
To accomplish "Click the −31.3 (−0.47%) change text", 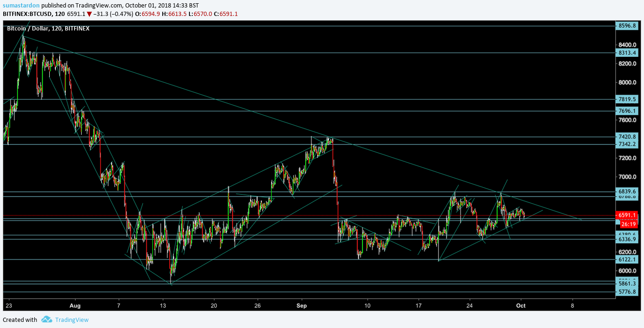I will tap(113, 14).
